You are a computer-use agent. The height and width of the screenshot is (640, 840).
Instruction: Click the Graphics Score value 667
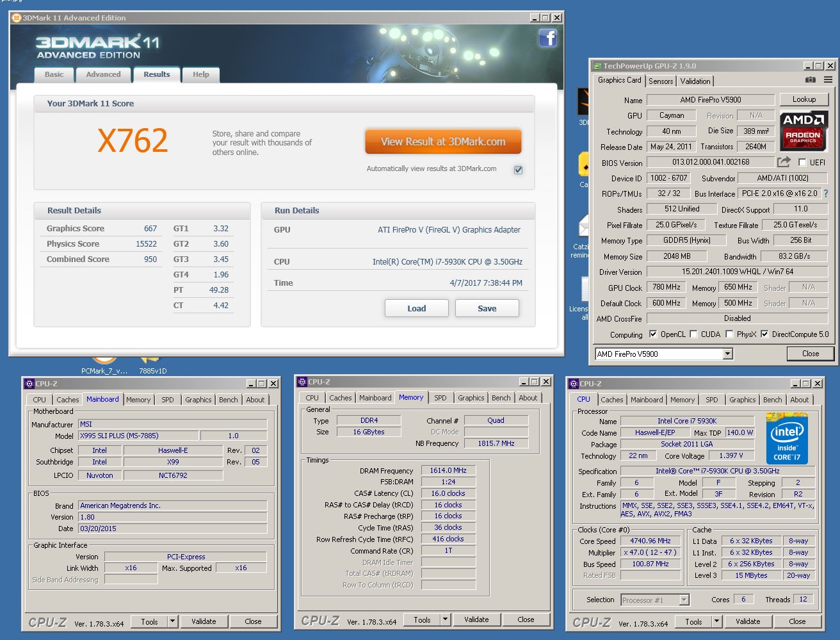[150, 229]
